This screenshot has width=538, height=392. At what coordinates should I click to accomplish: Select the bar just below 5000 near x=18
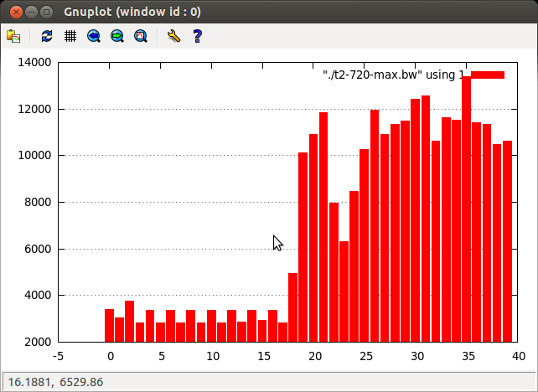tap(293, 307)
